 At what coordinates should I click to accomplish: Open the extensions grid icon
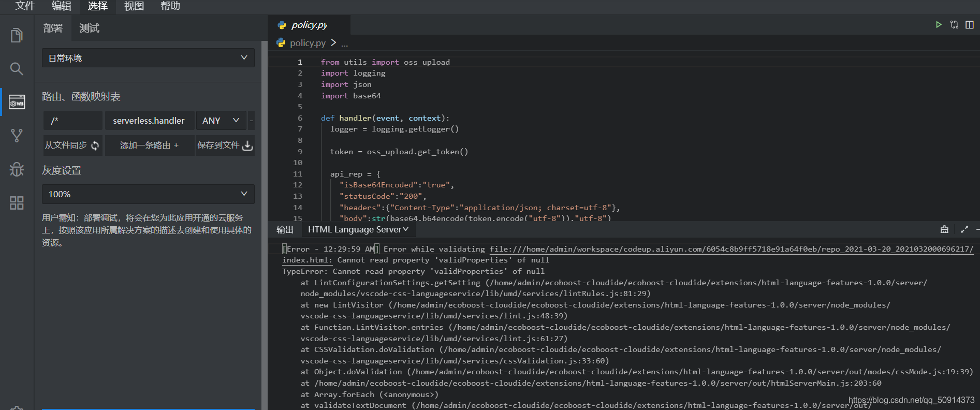click(x=17, y=203)
